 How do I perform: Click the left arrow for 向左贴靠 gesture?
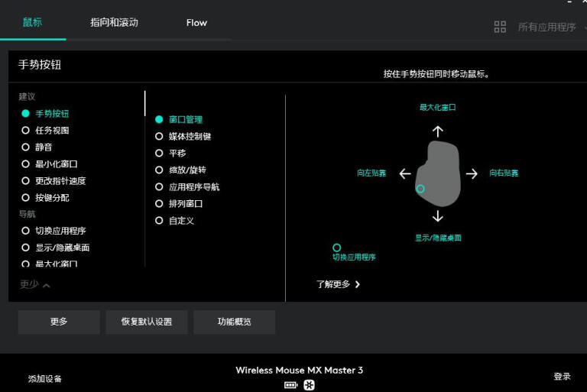[405, 173]
